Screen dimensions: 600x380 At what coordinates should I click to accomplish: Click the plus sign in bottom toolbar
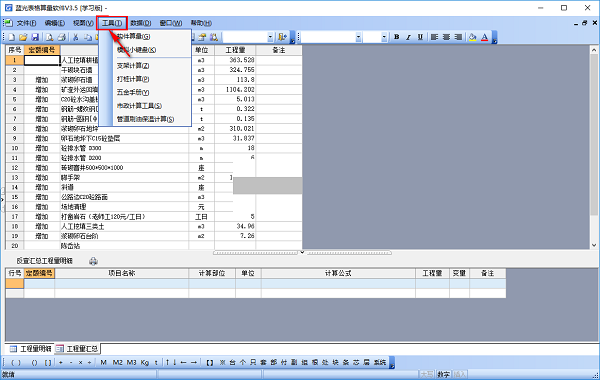(61, 362)
